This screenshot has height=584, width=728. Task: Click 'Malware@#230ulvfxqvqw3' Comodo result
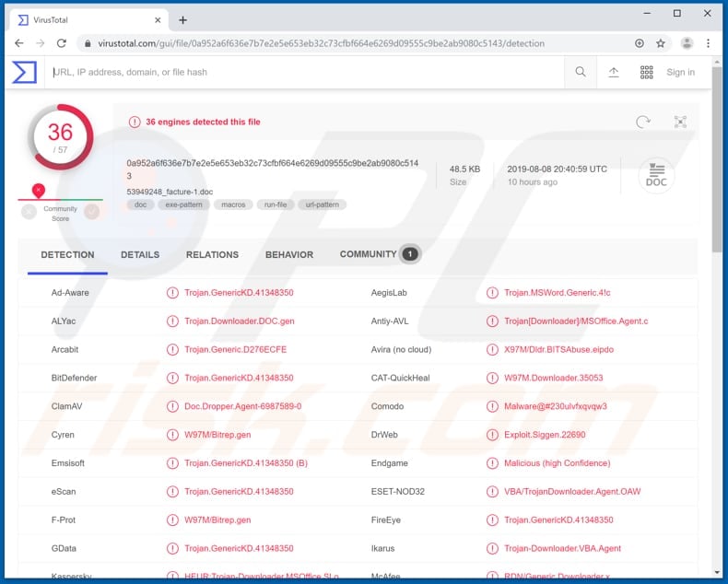pyautogui.click(x=556, y=406)
